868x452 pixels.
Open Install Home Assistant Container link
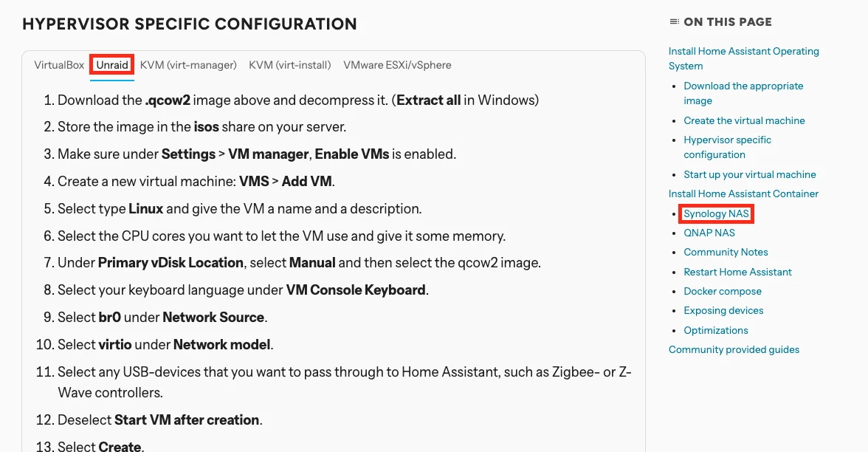[744, 194]
